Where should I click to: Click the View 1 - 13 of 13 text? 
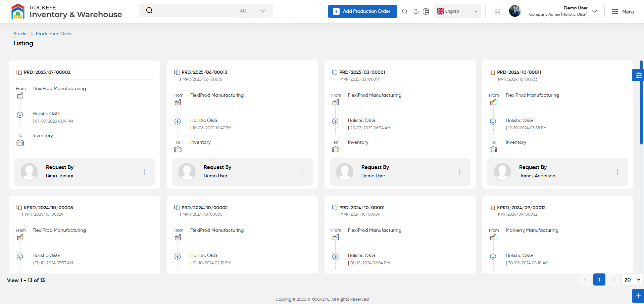(x=26, y=280)
